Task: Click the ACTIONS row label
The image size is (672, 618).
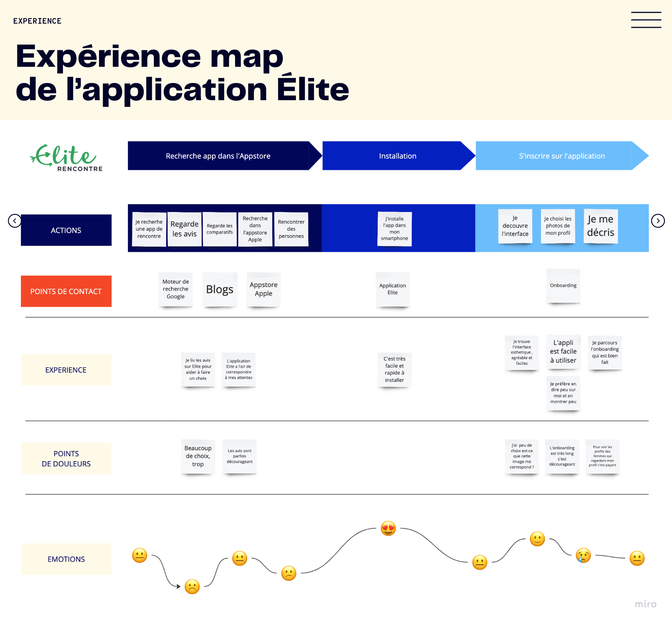Action: coord(66,230)
